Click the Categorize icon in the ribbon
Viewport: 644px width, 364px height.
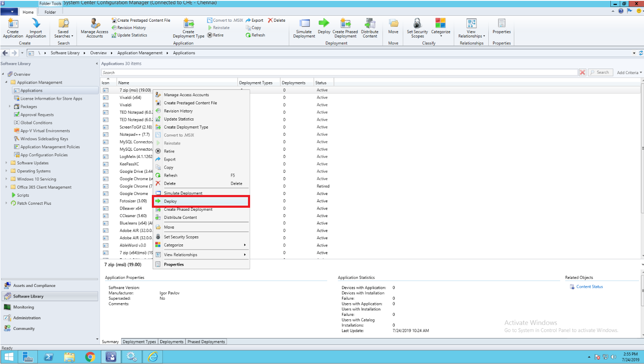click(440, 29)
